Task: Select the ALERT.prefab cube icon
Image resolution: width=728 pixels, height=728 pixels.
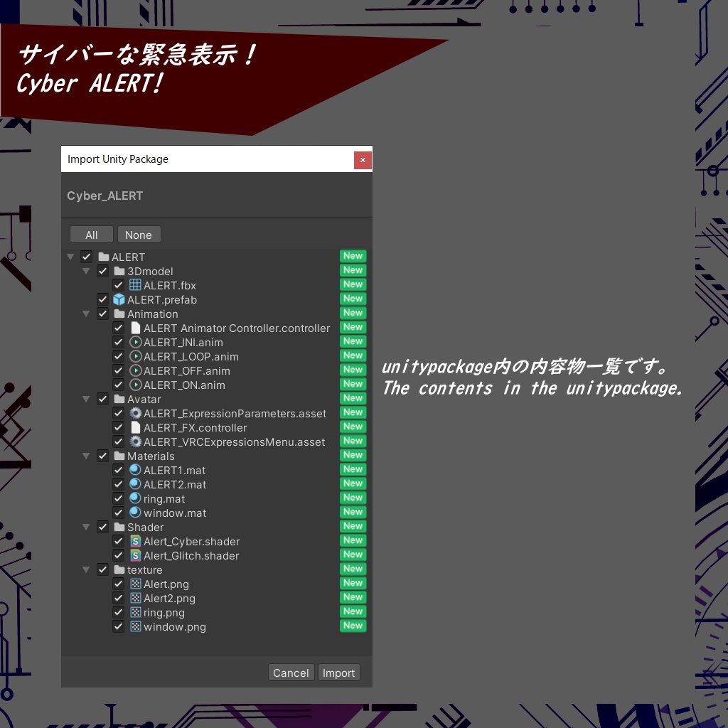Action: coord(118,299)
